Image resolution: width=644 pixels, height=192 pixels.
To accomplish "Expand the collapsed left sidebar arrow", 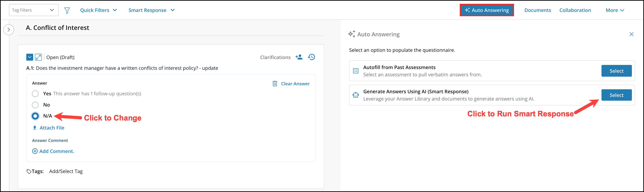I will coord(9,30).
